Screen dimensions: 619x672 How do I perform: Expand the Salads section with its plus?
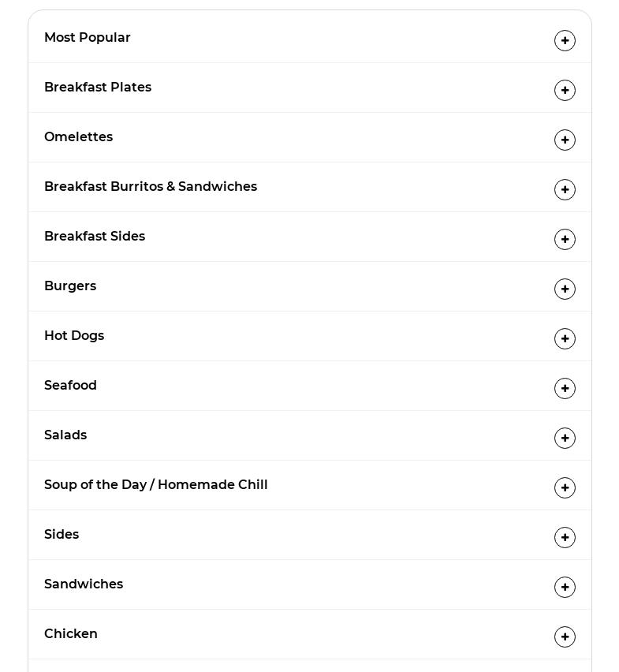coord(565,438)
